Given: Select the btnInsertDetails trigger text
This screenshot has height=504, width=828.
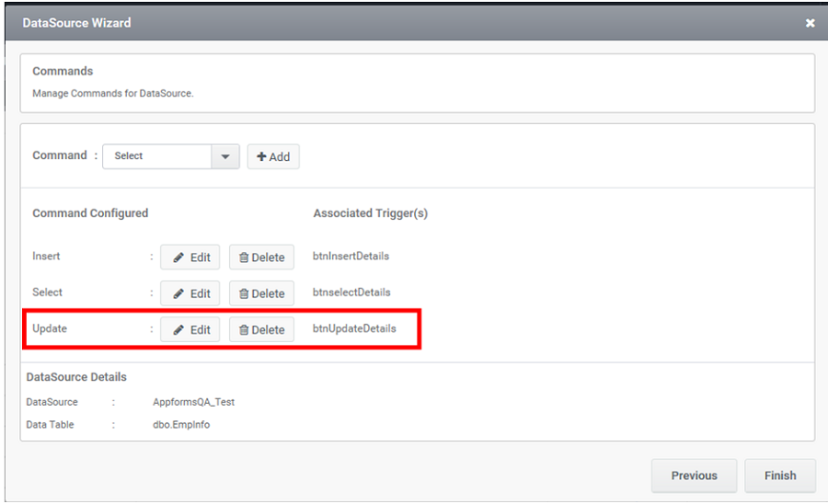Looking at the screenshot, I should pos(351,256).
